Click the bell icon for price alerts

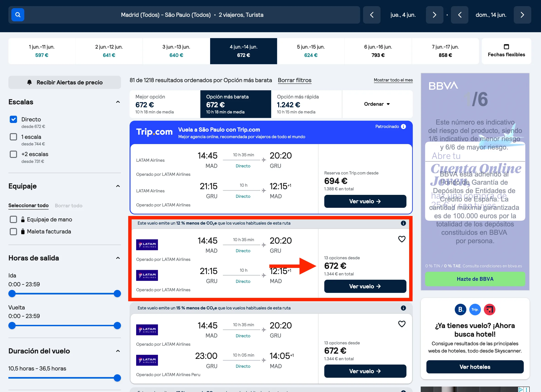click(x=29, y=82)
